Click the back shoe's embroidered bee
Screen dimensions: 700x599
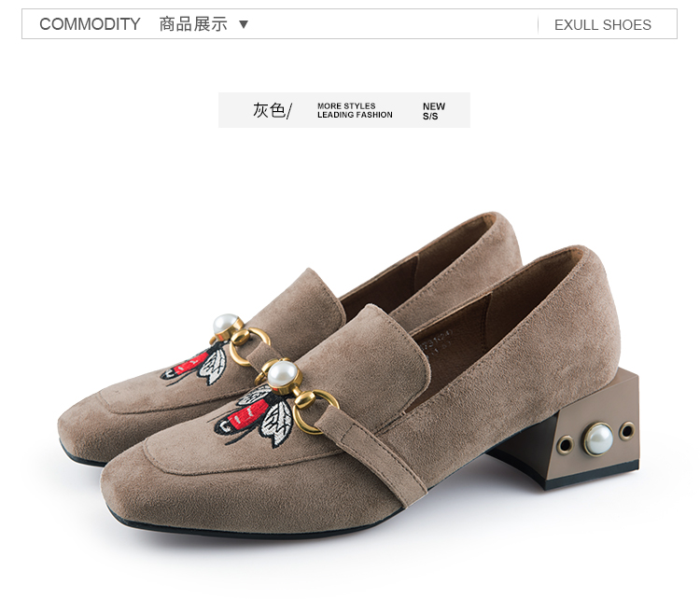196,367
